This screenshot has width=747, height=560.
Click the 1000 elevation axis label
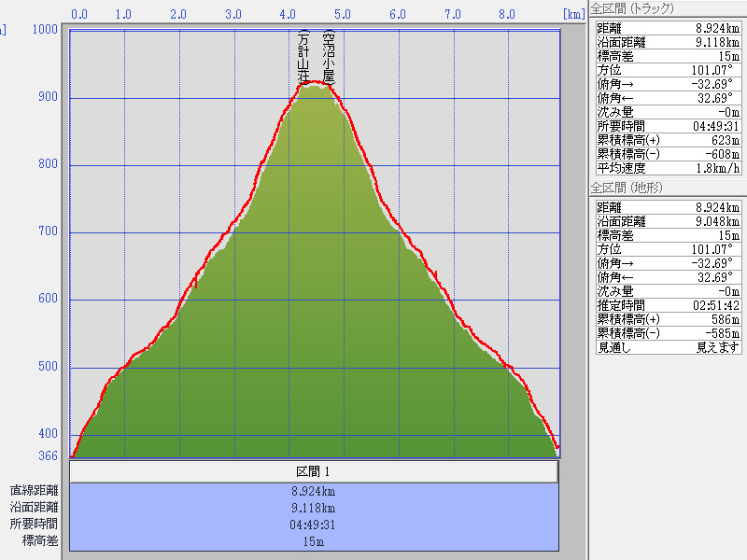pos(43,29)
